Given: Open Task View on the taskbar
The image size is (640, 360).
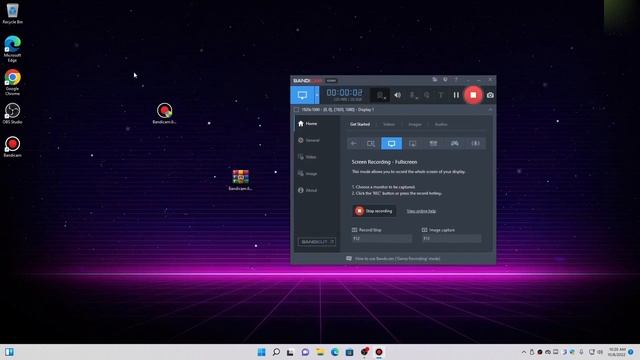Looking at the screenshot, I should [290, 352].
